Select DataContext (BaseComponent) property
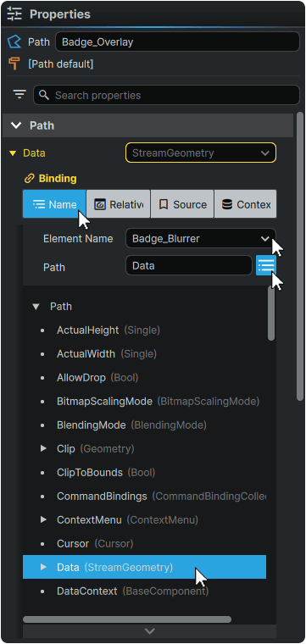 coord(145,591)
